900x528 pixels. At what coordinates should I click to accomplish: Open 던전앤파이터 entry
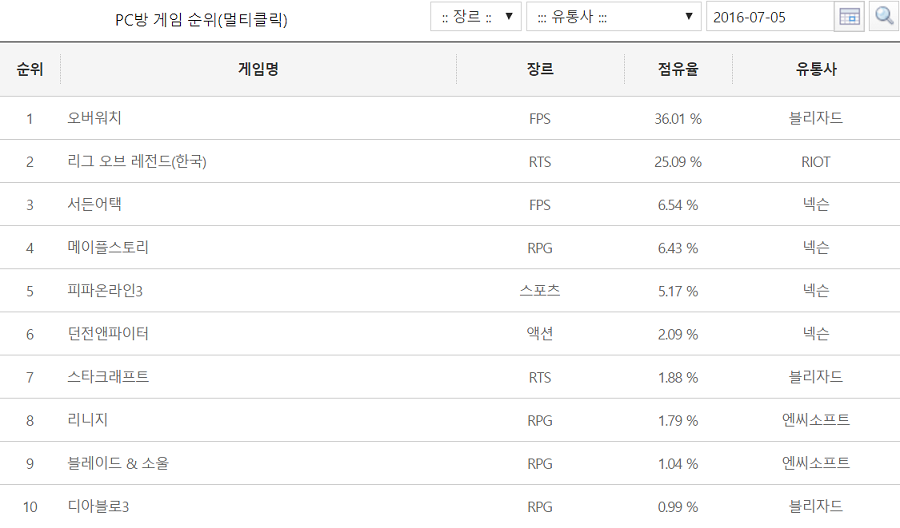[108, 334]
